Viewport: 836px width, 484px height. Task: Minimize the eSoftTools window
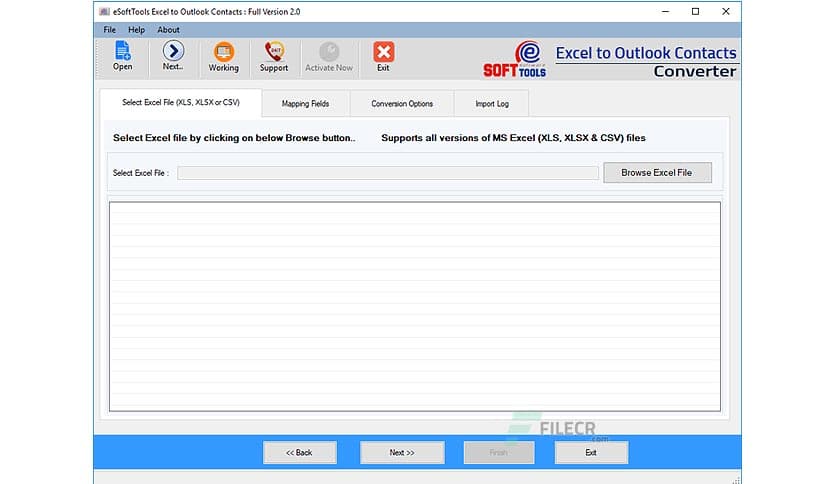665,11
